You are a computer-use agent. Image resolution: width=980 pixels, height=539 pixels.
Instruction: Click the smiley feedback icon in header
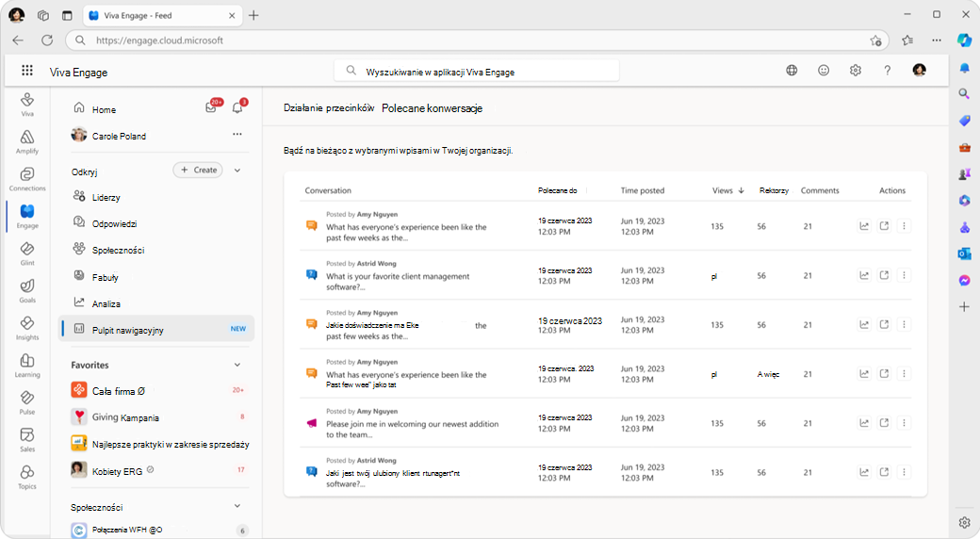(x=824, y=70)
